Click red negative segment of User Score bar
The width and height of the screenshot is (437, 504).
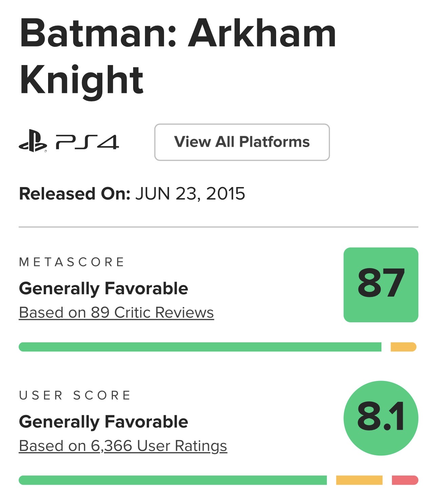pos(405,480)
